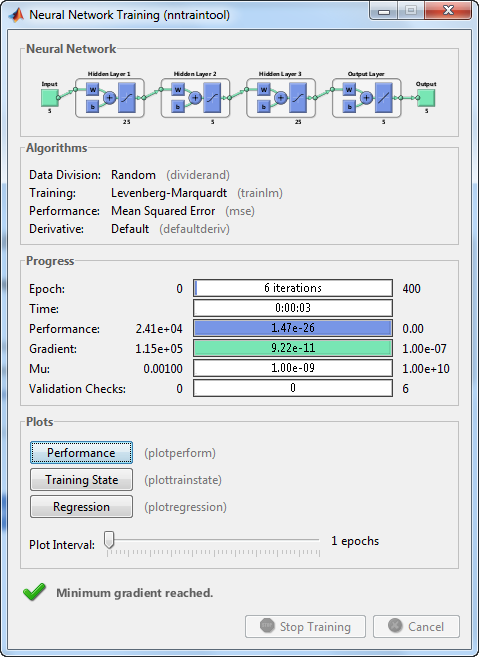Click the green checkmark status icon

[x=34, y=592]
